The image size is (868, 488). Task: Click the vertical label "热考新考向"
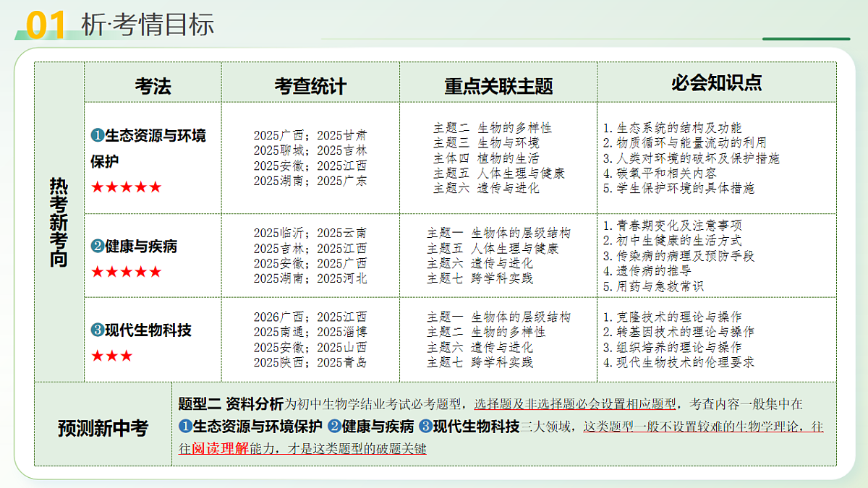[59, 222]
